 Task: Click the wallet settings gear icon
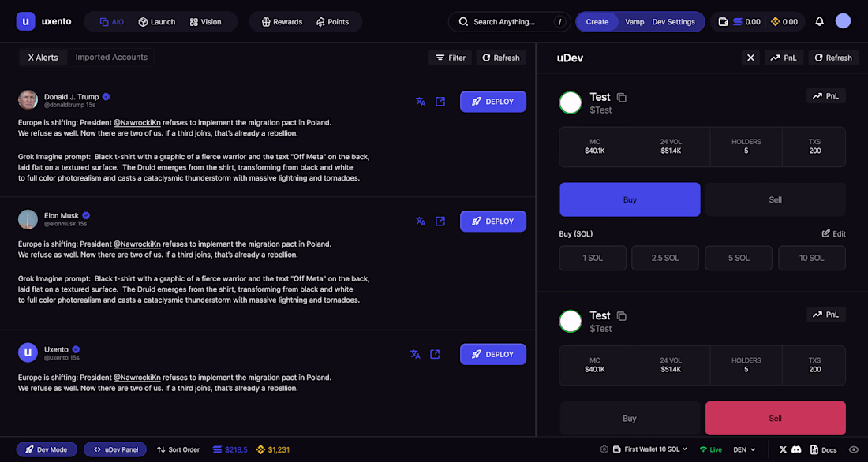click(x=604, y=450)
